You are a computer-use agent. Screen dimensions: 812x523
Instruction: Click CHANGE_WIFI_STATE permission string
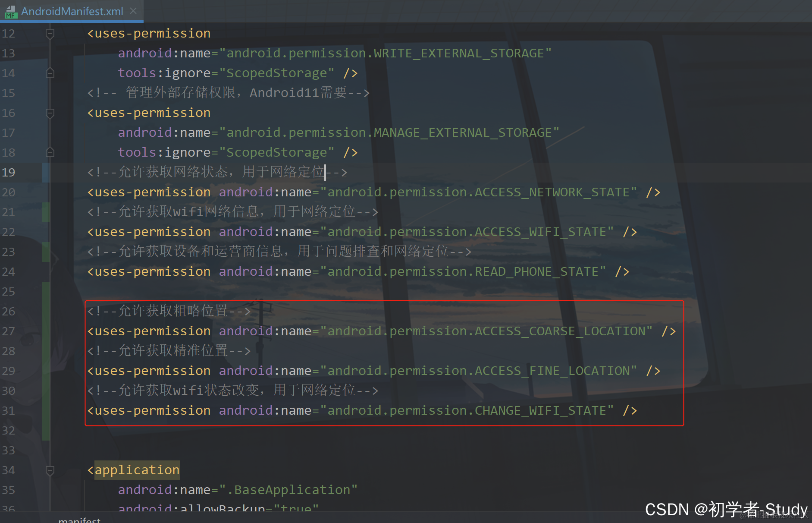point(467,410)
